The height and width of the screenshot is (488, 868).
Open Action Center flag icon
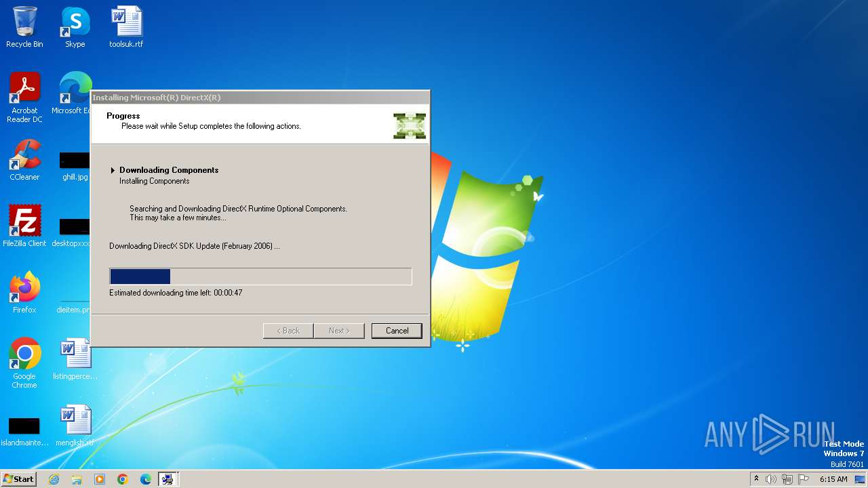[804, 479]
